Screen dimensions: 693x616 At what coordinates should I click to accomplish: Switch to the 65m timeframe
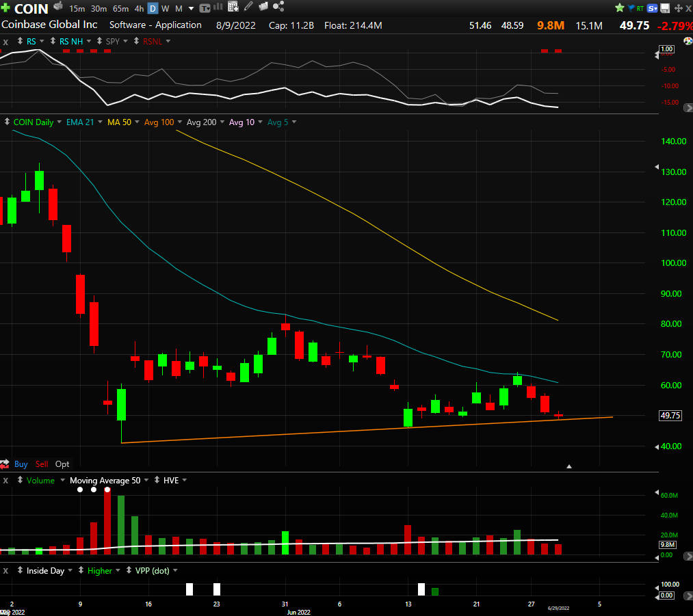120,8
